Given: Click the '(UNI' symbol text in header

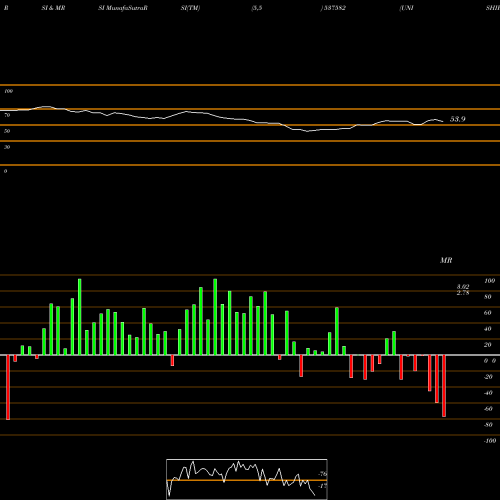Looking at the screenshot, I should click(406, 8).
